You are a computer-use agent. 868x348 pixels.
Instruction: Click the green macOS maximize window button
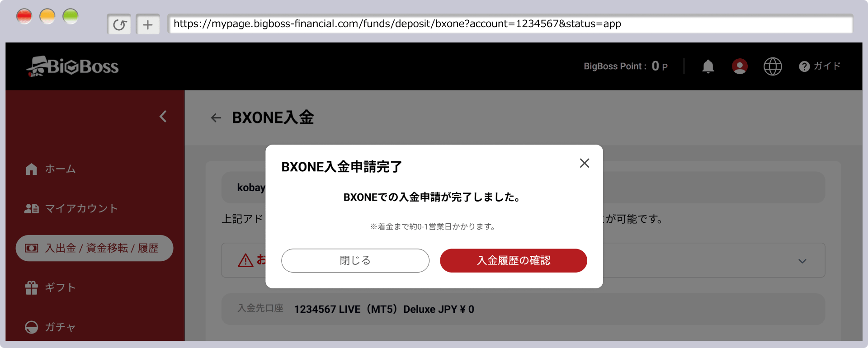pos(71,16)
